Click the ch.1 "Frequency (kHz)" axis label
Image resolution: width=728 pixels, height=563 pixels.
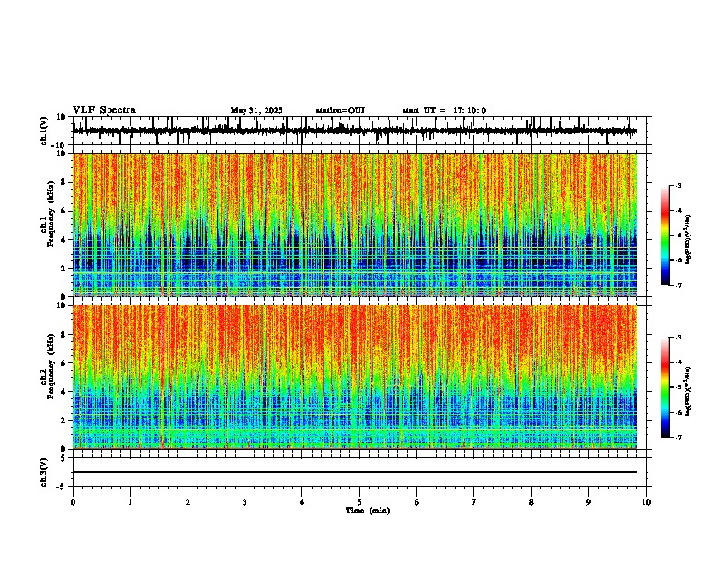click(x=51, y=213)
